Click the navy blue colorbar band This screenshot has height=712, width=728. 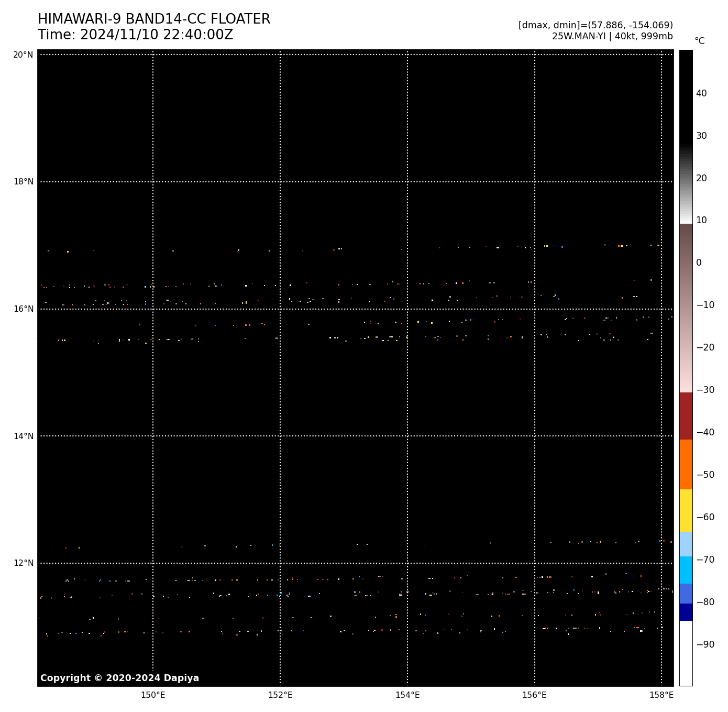click(x=686, y=612)
